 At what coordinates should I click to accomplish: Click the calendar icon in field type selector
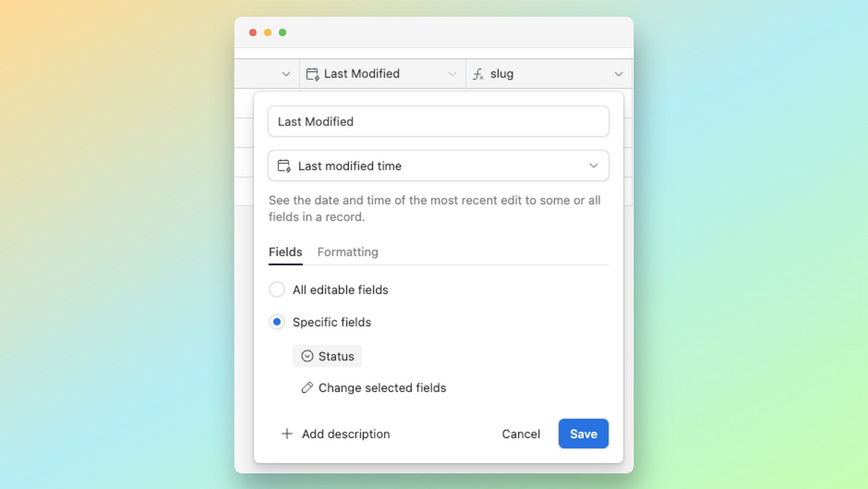click(x=284, y=166)
